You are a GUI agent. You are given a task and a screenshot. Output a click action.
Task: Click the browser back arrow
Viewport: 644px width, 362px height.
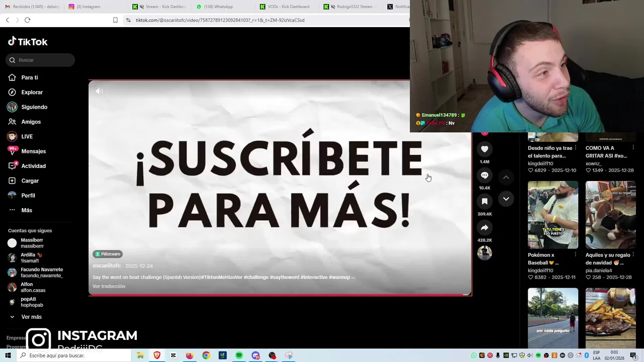point(7,20)
